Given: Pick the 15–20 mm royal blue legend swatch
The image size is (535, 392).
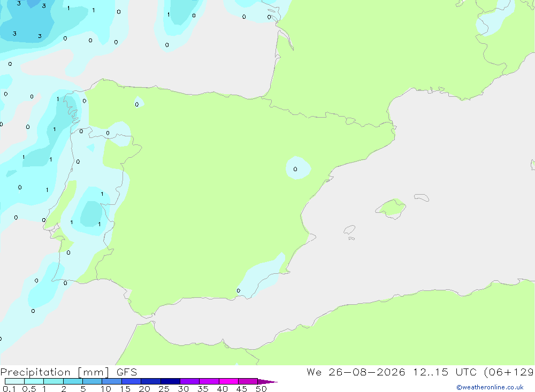Looking at the screenshot, I should click(132, 381).
